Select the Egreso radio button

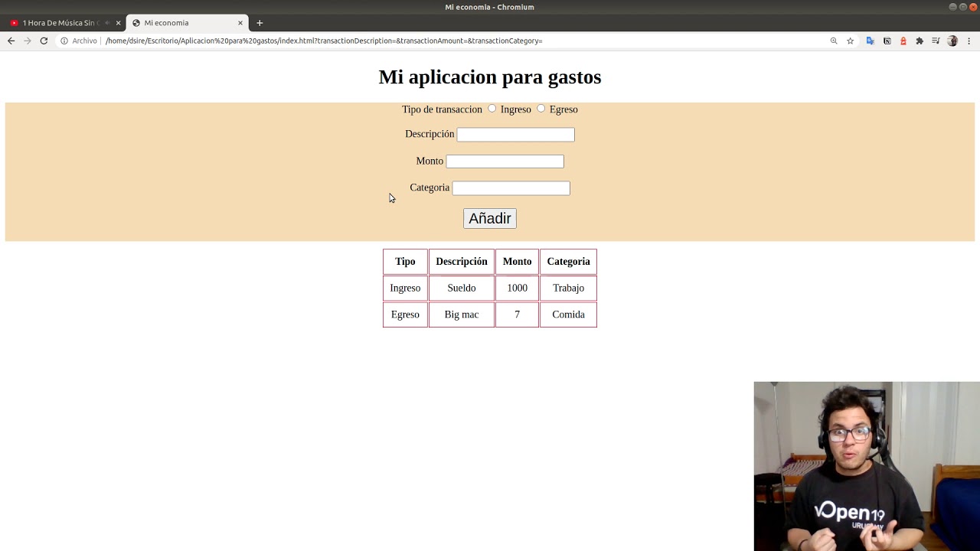click(x=541, y=109)
